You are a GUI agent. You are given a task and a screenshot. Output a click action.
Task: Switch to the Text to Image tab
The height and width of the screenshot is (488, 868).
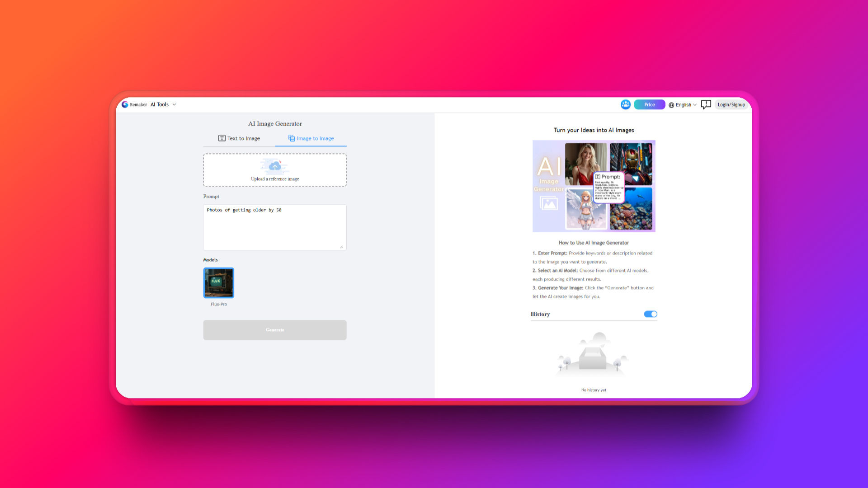pyautogui.click(x=243, y=138)
